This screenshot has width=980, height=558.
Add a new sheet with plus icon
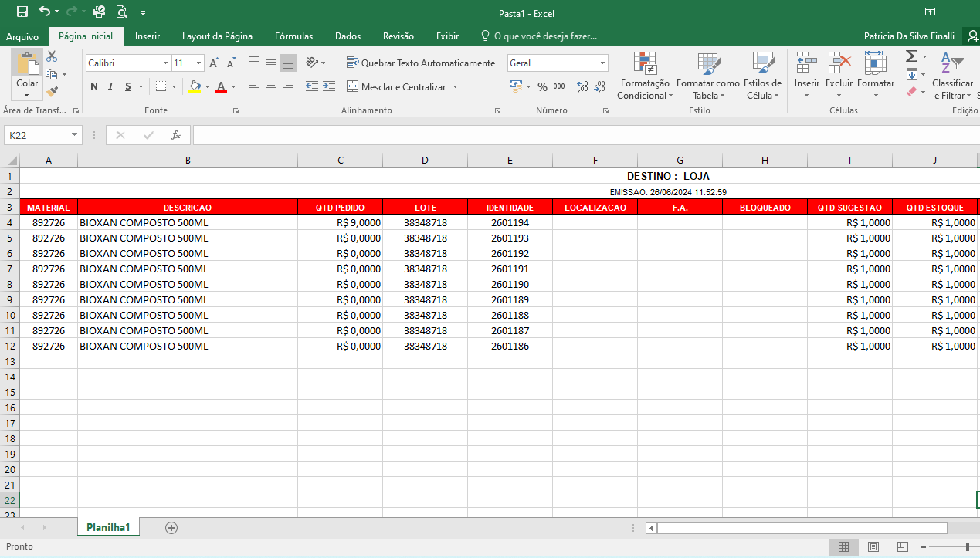[x=171, y=528]
